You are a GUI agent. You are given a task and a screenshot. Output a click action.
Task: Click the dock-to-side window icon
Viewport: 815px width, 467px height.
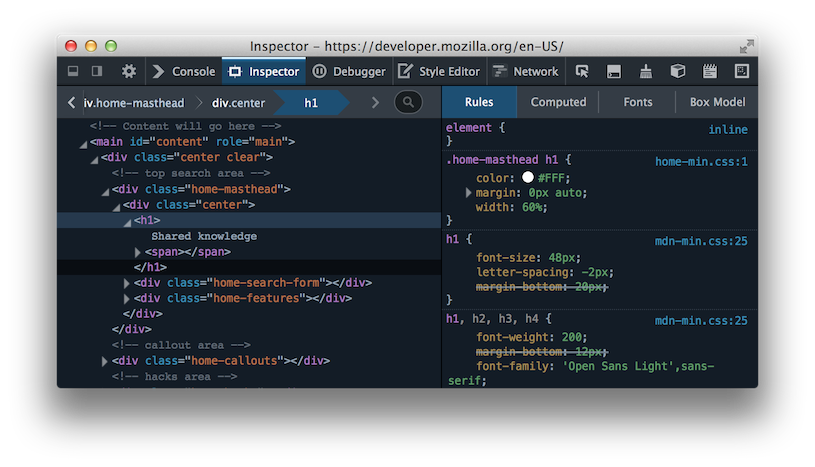(97, 71)
